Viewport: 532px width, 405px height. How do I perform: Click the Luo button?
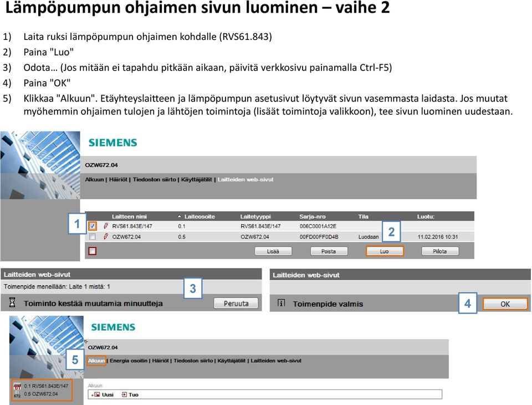pos(385,251)
